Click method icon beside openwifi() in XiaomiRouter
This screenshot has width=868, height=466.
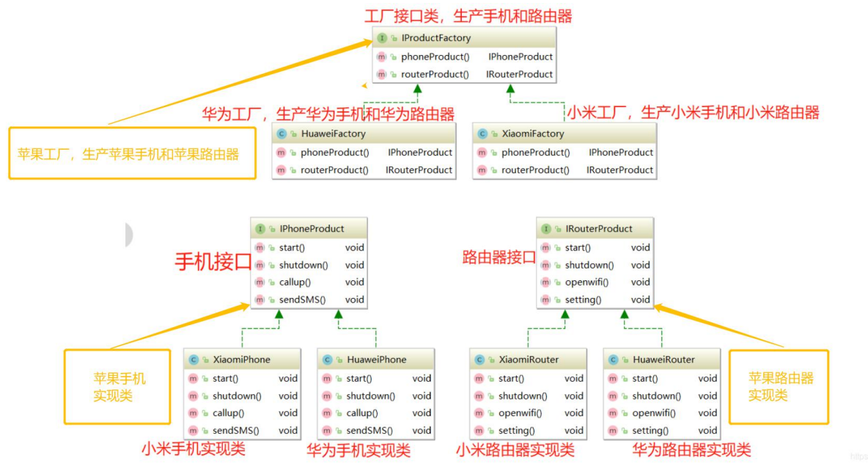(x=479, y=413)
